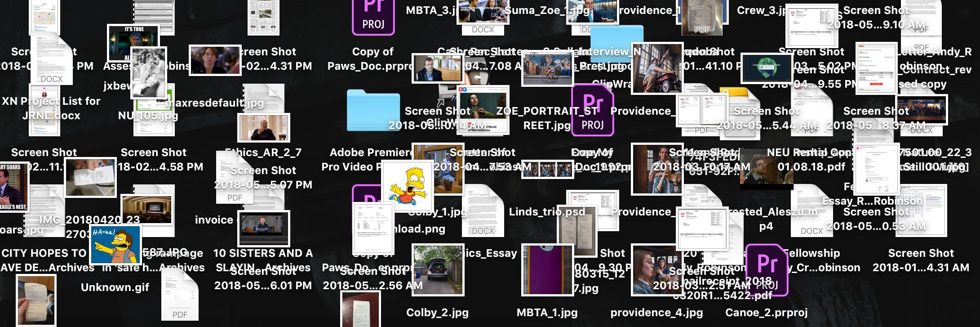Click the Screen Shot 2018-05...2.56 AM label
Screen dimensions: 980x327
tap(373, 278)
